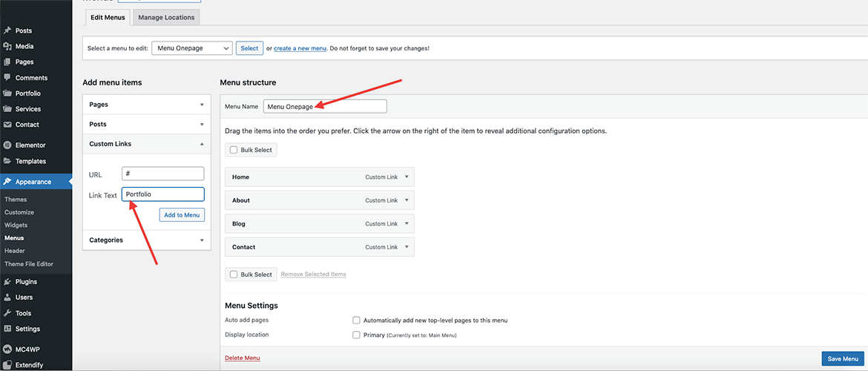This screenshot has width=868, height=371.
Task: Enable the top Bulk Select checkbox
Action: coord(234,150)
